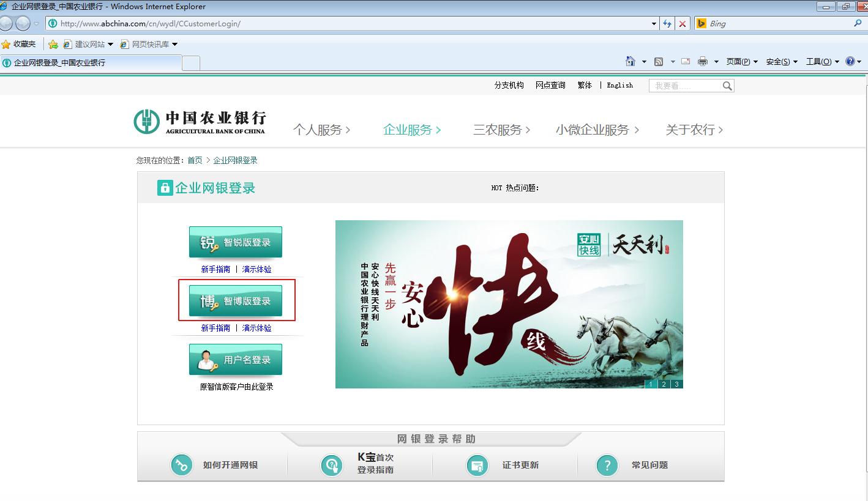This screenshot has height=501, width=868.
Task: Click the 常见问题 question mark icon
Action: pyautogui.click(x=607, y=466)
